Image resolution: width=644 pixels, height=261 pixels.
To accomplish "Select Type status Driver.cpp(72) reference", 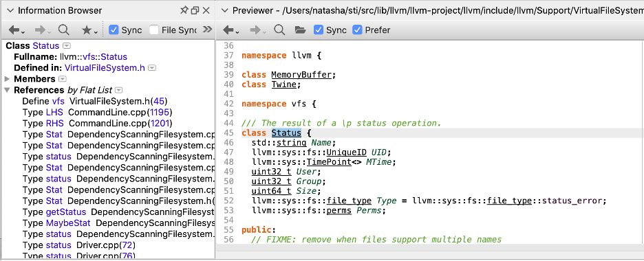I will (x=79, y=245).
